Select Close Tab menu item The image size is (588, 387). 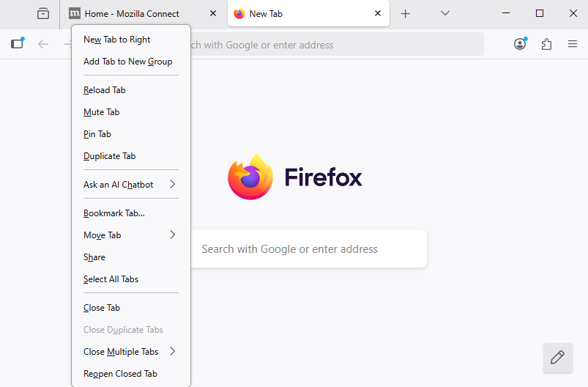click(131, 308)
